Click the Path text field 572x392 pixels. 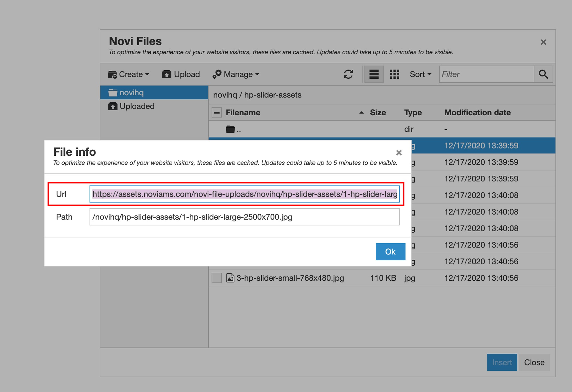point(245,217)
